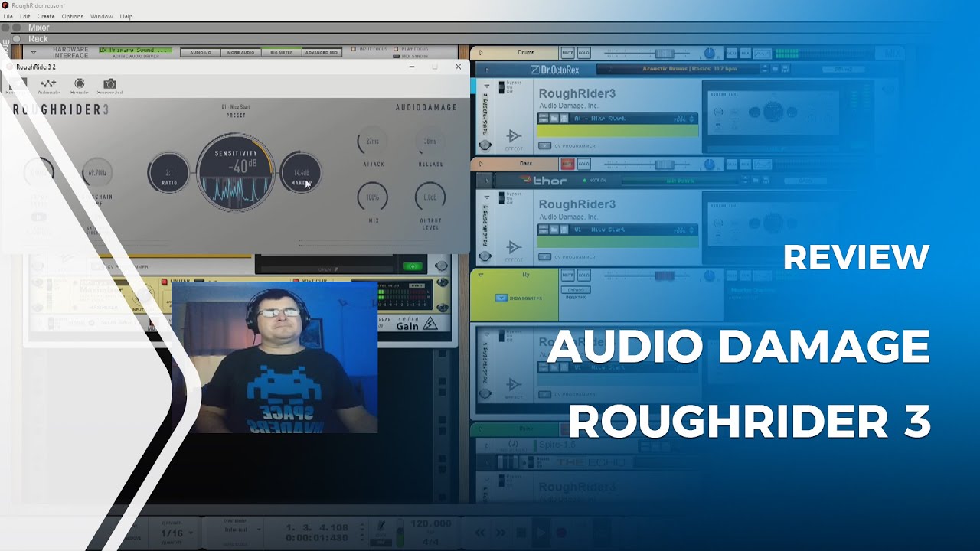The height and width of the screenshot is (551, 980).
Task: Open the Edit menu
Action: point(25,16)
